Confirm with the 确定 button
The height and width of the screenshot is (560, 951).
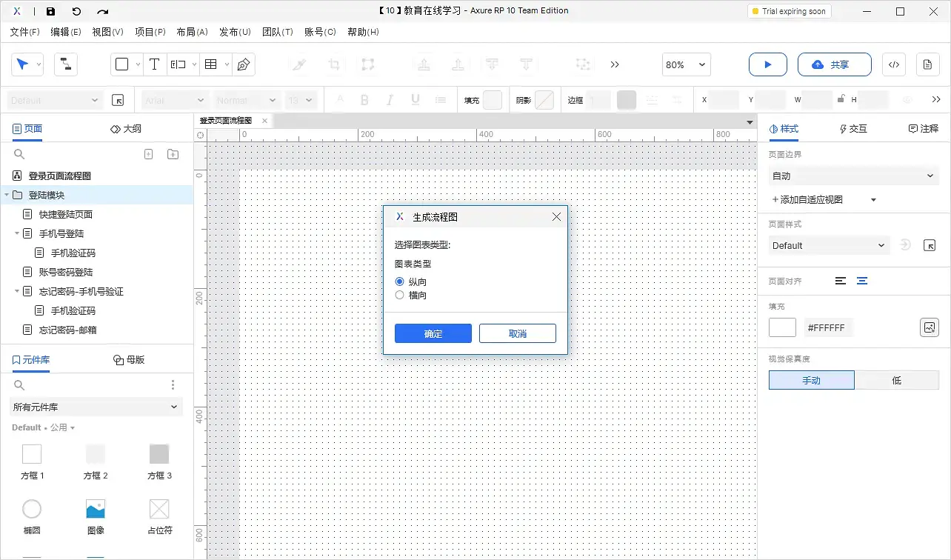coord(433,333)
